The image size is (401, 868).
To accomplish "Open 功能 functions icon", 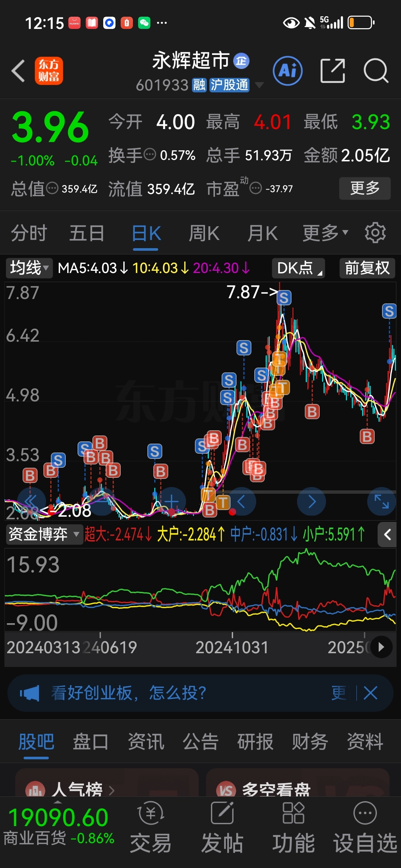I will click(x=293, y=827).
